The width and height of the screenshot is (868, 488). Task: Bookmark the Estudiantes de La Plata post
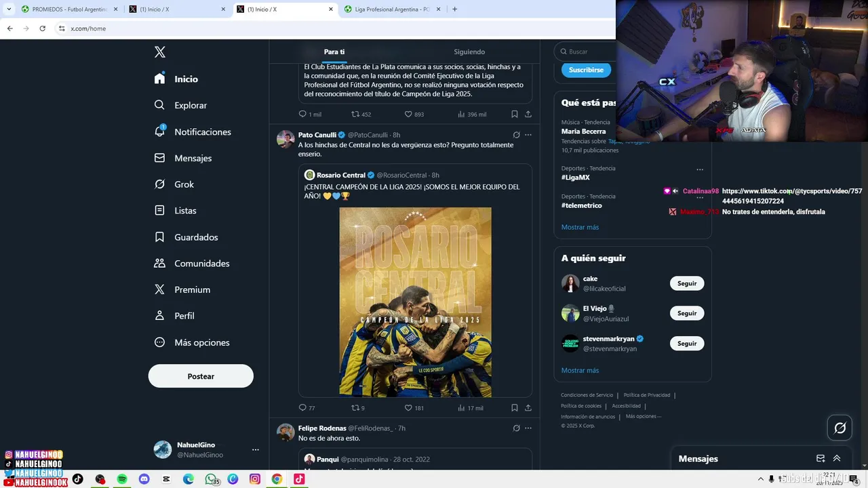click(x=515, y=115)
